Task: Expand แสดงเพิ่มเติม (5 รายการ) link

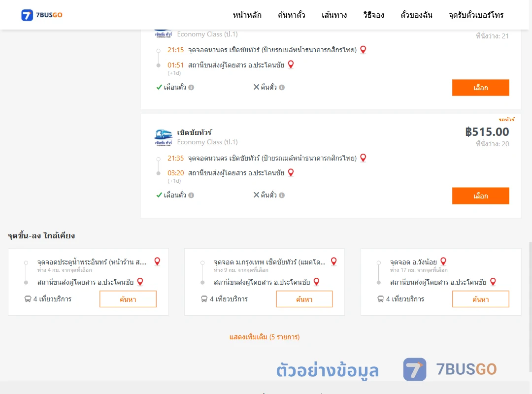Action: click(x=265, y=337)
